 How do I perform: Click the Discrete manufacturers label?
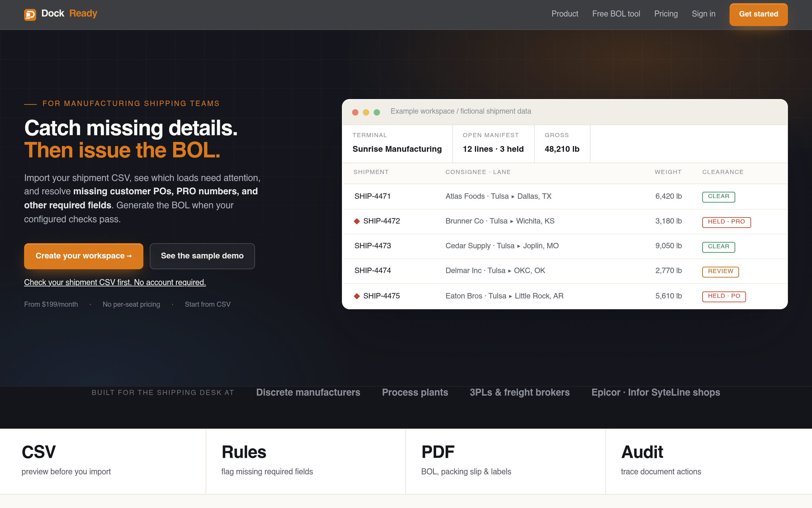tap(308, 392)
